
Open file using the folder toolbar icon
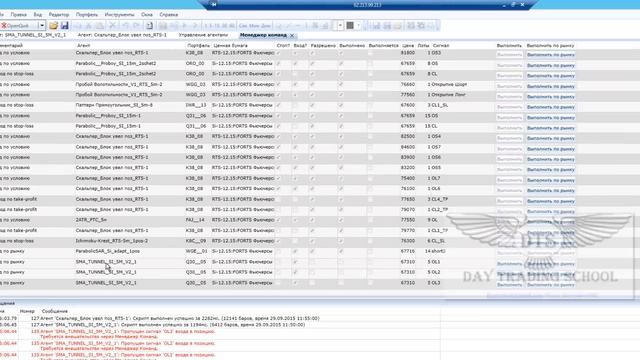point(53,26)
